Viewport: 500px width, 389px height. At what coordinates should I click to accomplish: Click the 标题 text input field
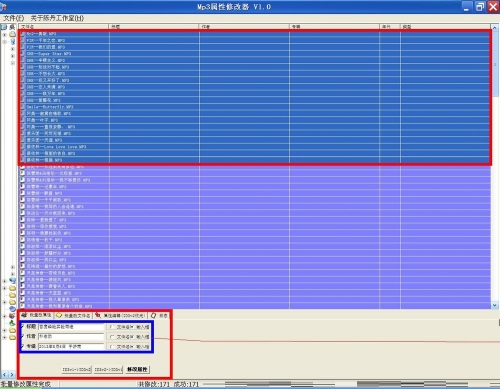pos(71,327)
